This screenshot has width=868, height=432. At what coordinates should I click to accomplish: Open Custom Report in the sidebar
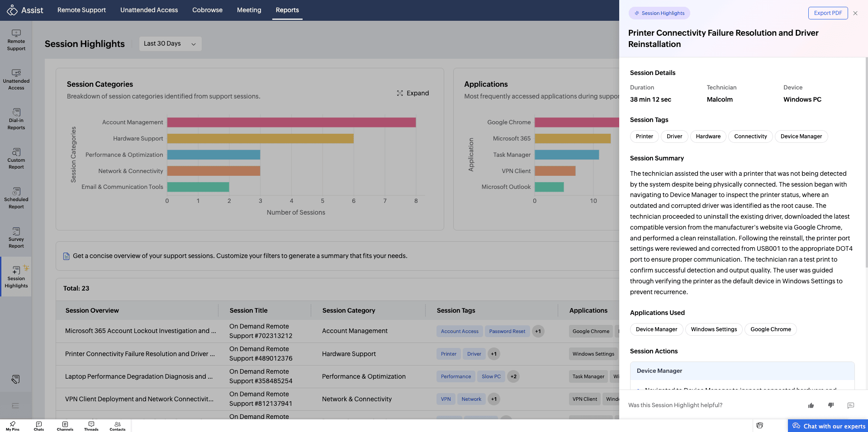tap(16, 159)
